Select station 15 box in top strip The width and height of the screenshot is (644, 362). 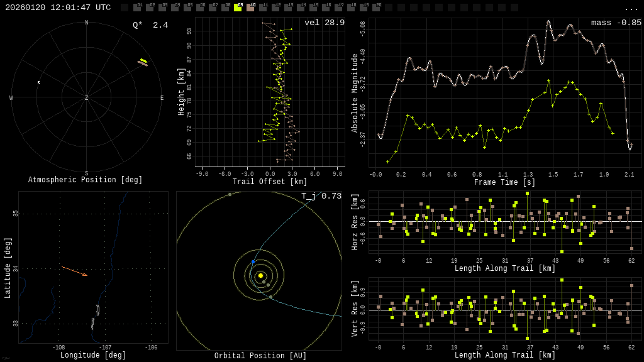pyautogui.click(x=313, y=8)
